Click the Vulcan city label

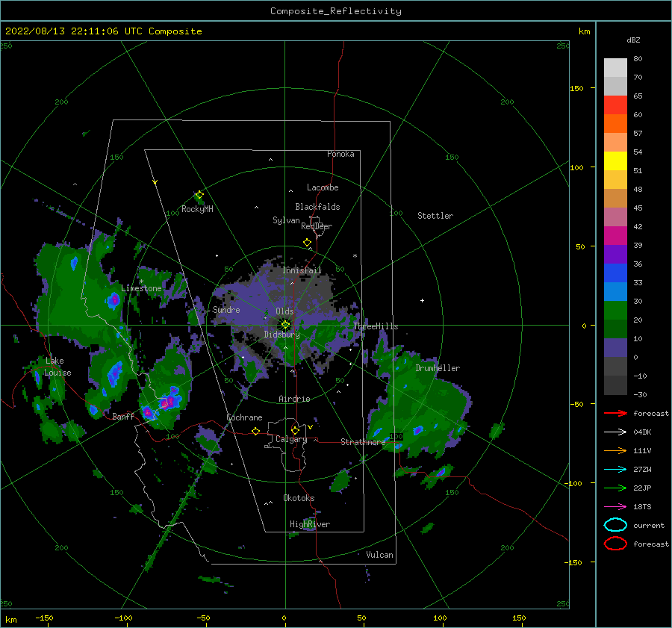[x=380, y=555]
